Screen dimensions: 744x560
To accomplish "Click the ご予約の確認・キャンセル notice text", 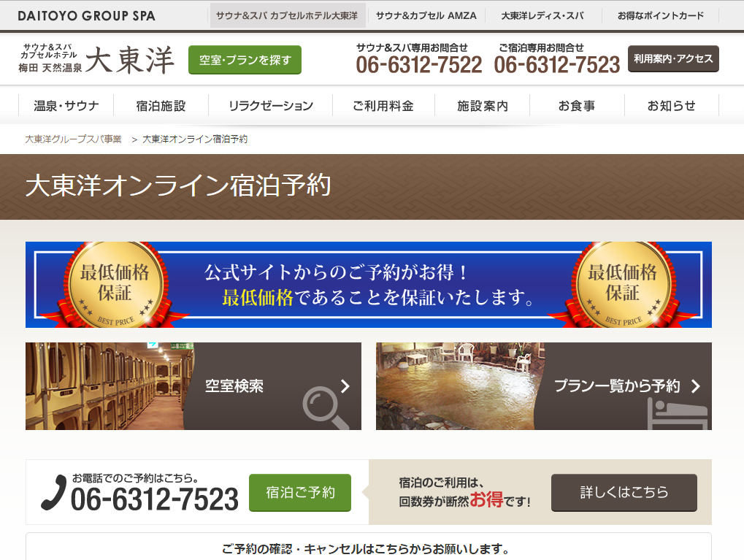I will coord(366,549).
